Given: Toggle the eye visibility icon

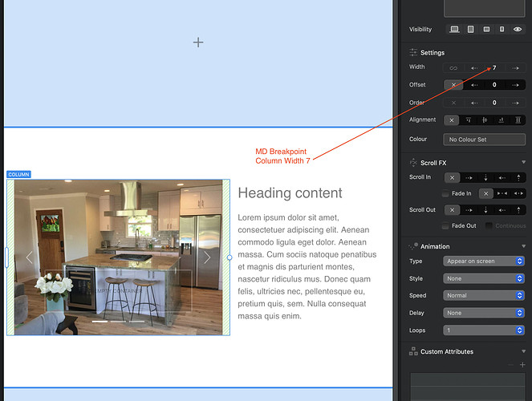Looking at the screenshot, I should [518, 29].
